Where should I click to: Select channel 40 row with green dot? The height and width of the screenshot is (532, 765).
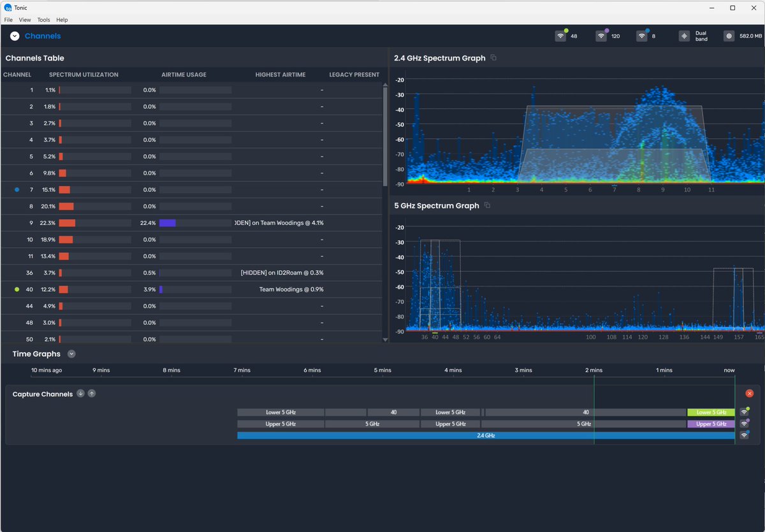(x=191, y=289)
